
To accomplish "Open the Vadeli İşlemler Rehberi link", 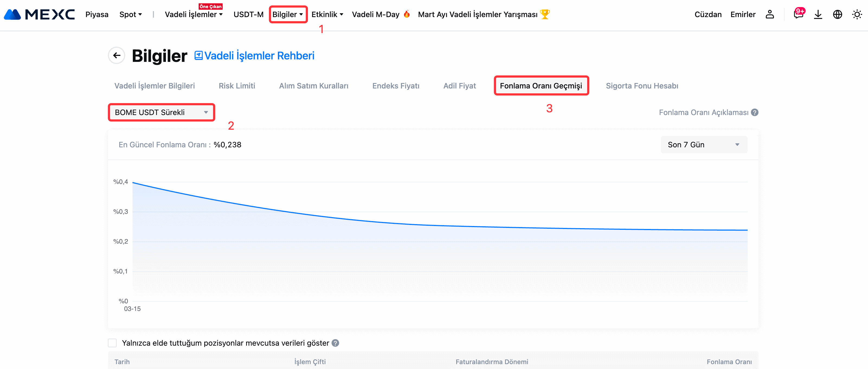I will 254,56.
